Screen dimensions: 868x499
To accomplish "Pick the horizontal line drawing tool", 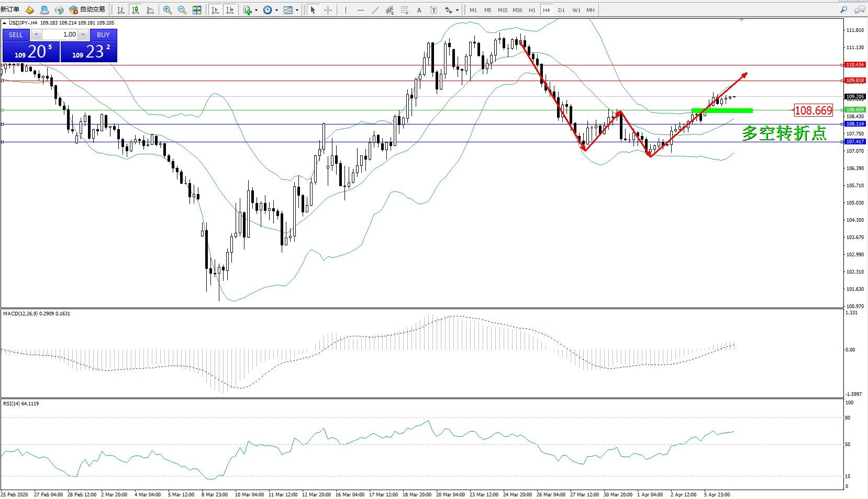I will tap(360, 10).
